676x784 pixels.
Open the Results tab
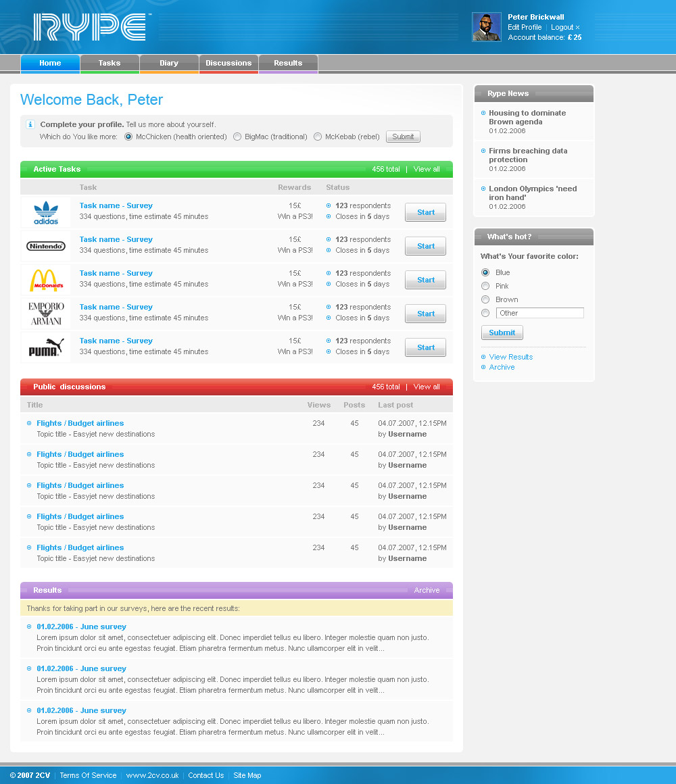(x=288, y=64)
